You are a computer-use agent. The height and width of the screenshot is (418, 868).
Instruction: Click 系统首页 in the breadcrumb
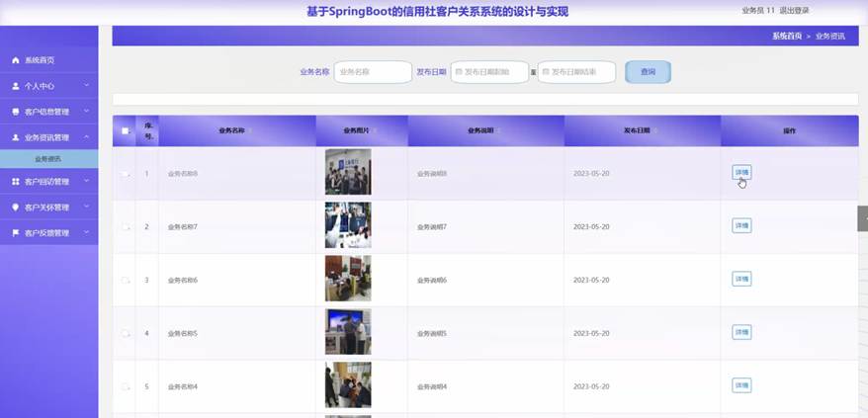[787, 36]
